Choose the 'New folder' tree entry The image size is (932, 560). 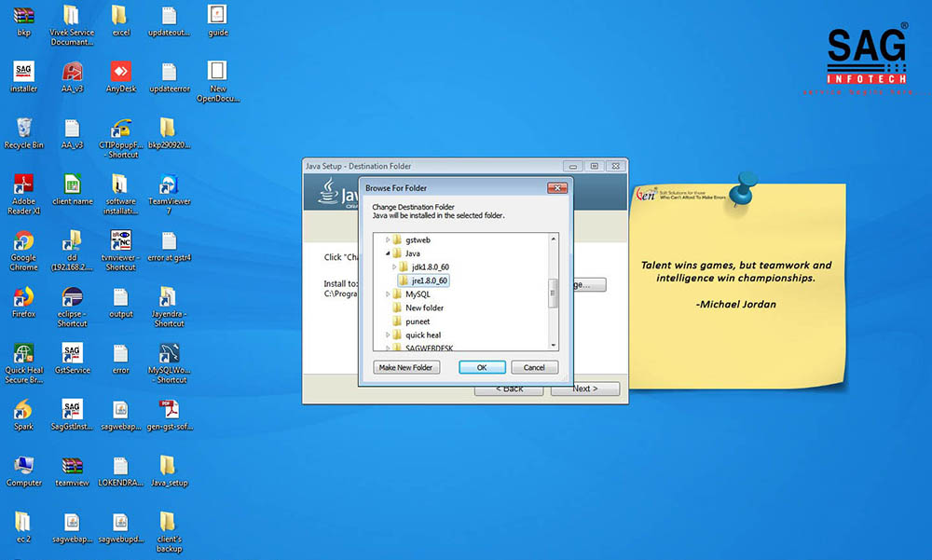[424, 307]
